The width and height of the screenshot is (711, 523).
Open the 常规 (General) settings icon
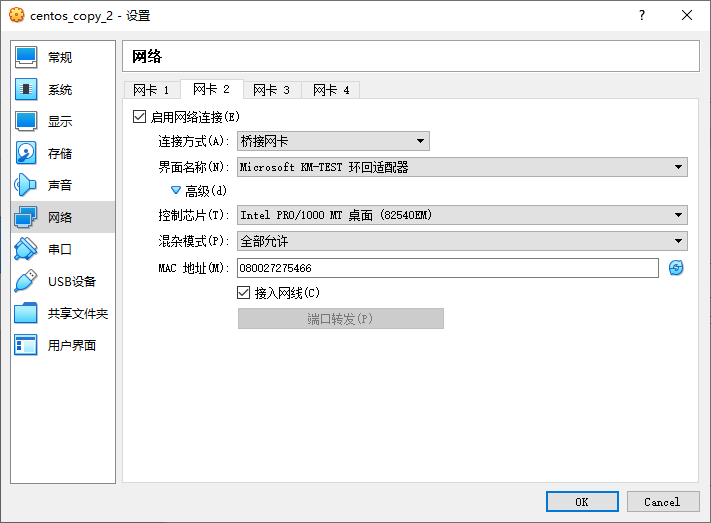(27, 58)
